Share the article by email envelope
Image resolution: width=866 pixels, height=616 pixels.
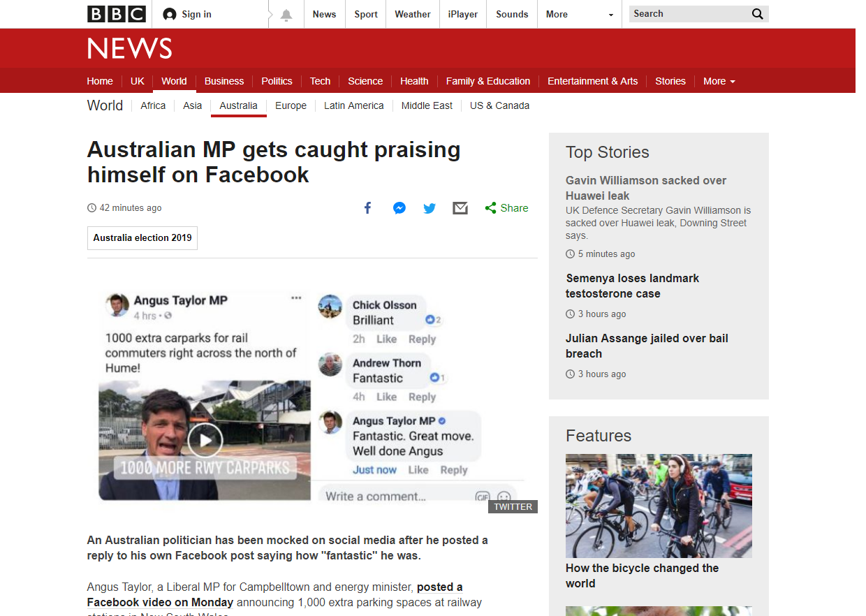point(460,208)
